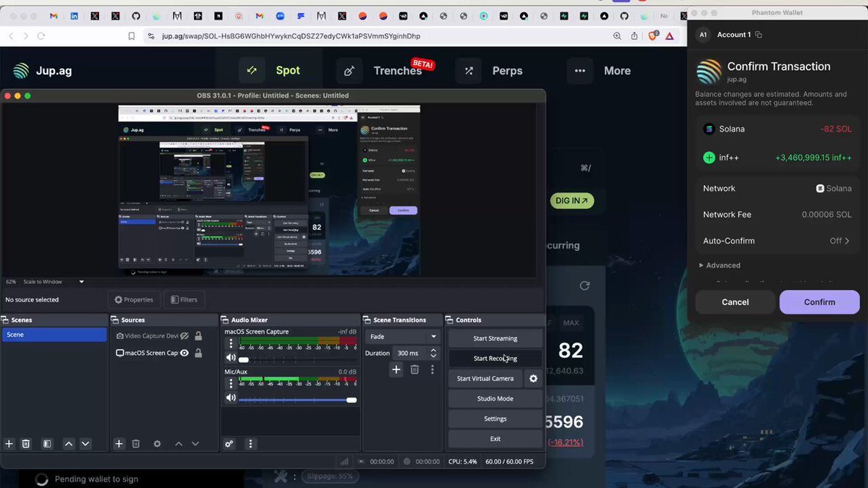Add a new scene in OBS Scenes panel
Viewport: 868px width, 488px height.
[9, 444]
